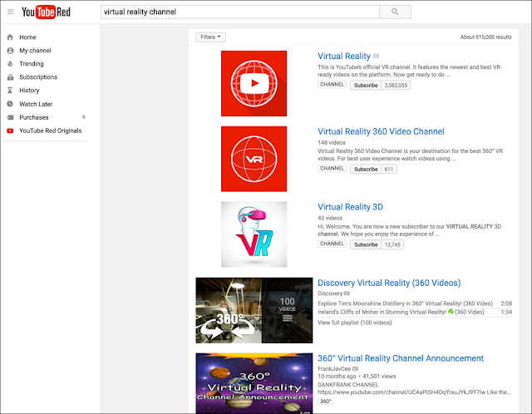
Task: Click the Watch Later clock icon
Action: (x=10, y=104)
